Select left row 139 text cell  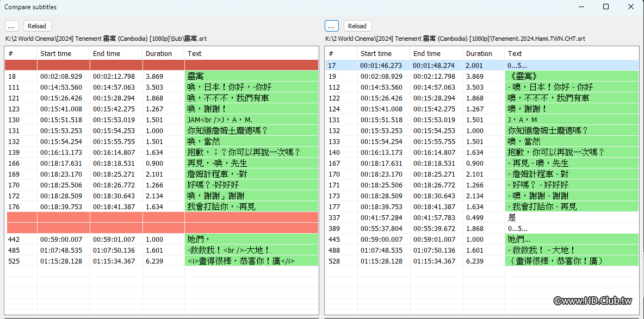point(251,152)
